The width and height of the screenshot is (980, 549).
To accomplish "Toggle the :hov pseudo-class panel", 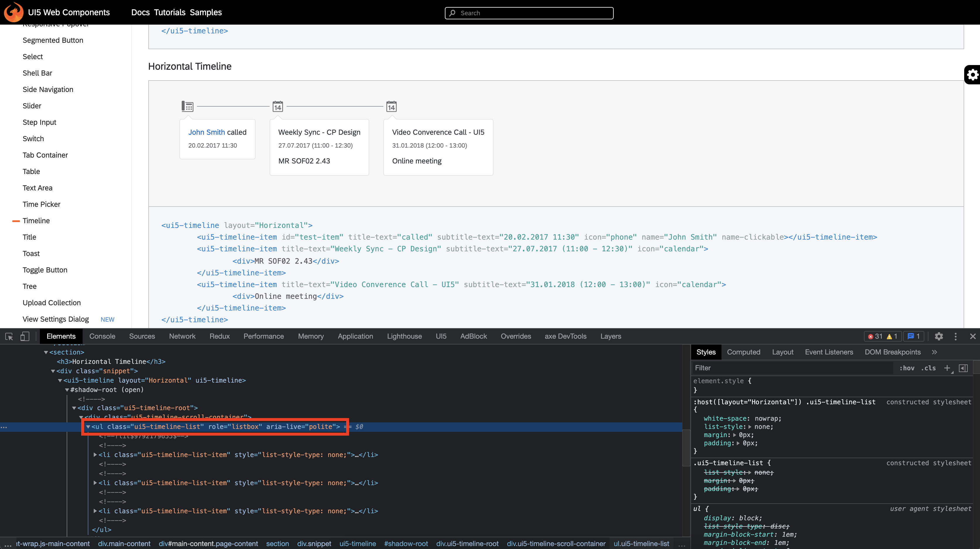I will (907, 368).
